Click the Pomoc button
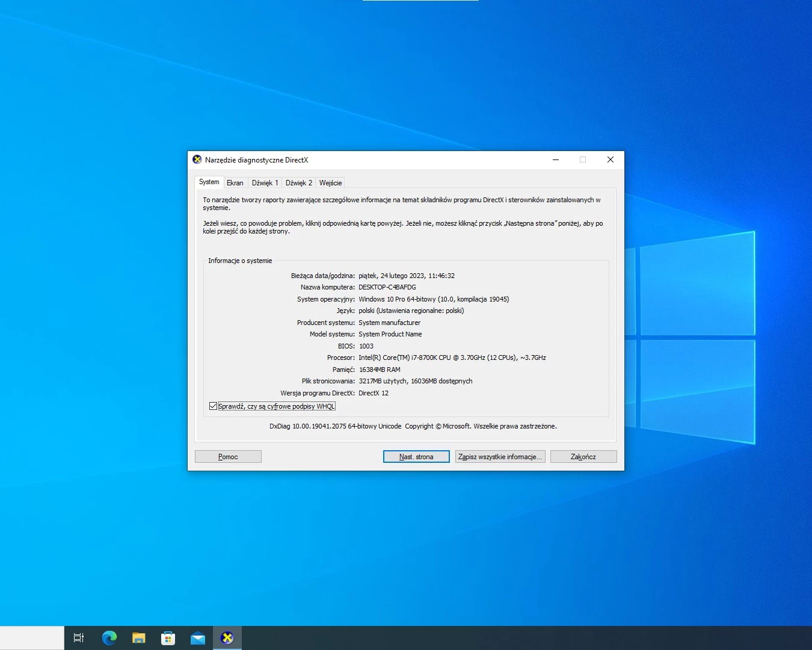The height and width of the screenshot is (650, 812). pos(228,457)
